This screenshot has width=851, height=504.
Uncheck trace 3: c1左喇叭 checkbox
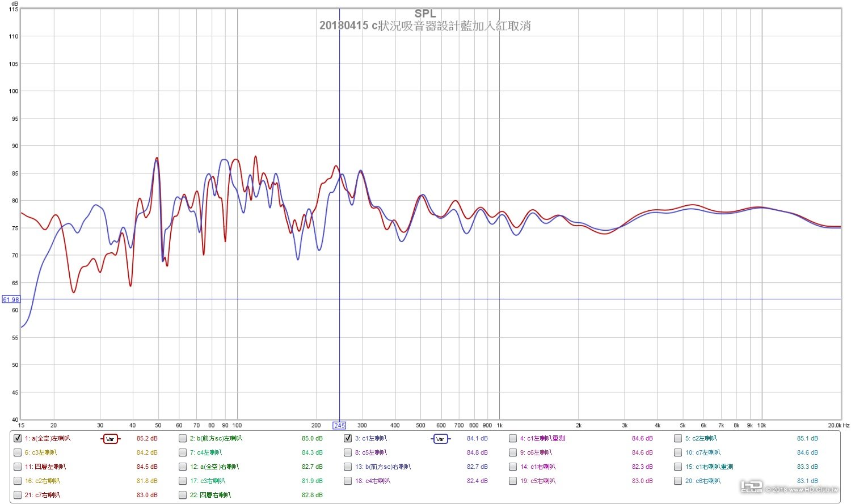348,438
